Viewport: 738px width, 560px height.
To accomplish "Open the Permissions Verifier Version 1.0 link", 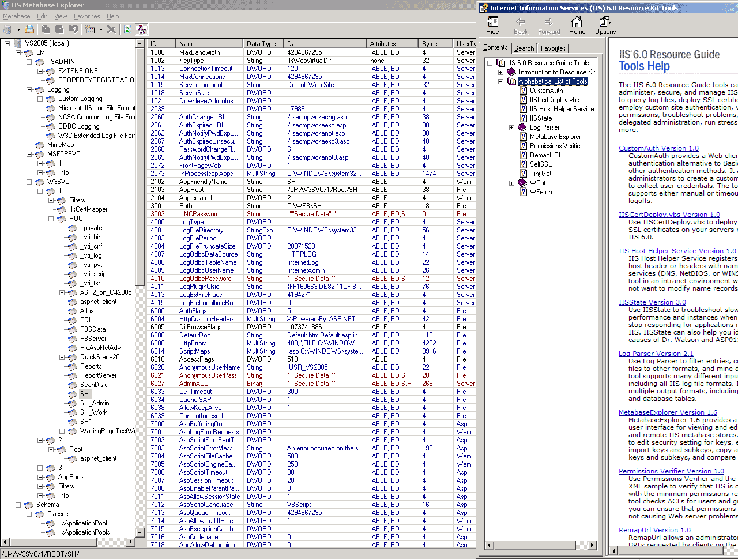I will [x=671, y=471].
